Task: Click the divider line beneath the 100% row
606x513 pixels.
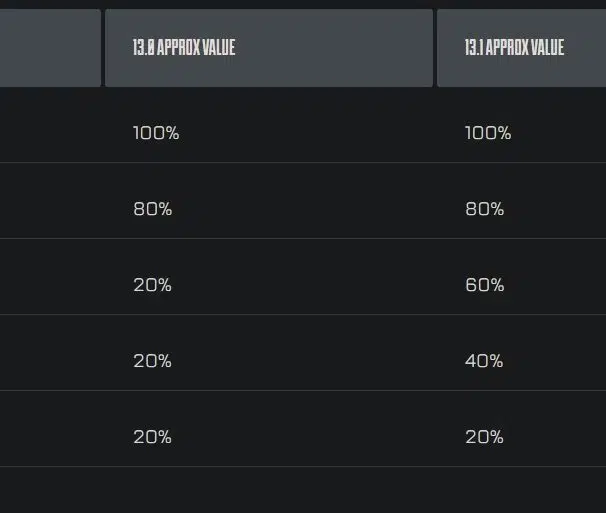Action: (x=303, y=163)
